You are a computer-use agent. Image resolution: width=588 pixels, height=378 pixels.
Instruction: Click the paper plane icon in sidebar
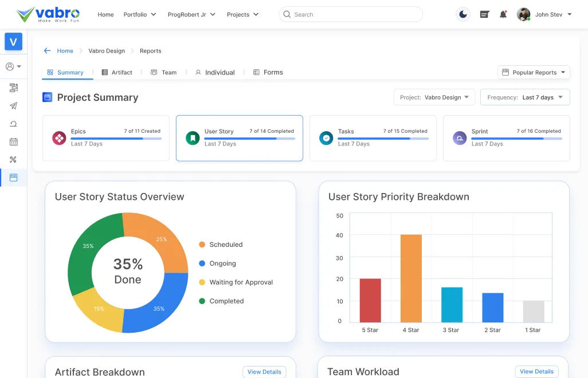[x=14, y=106]
